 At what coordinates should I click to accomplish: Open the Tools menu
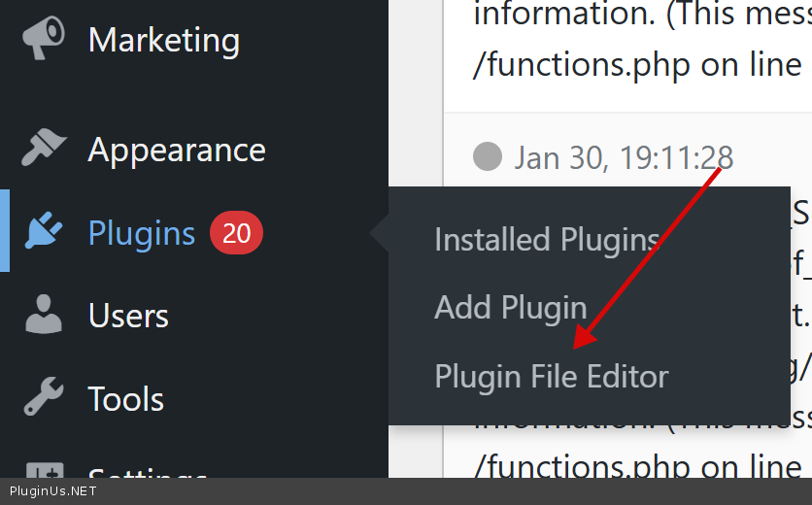click(126, 398)
